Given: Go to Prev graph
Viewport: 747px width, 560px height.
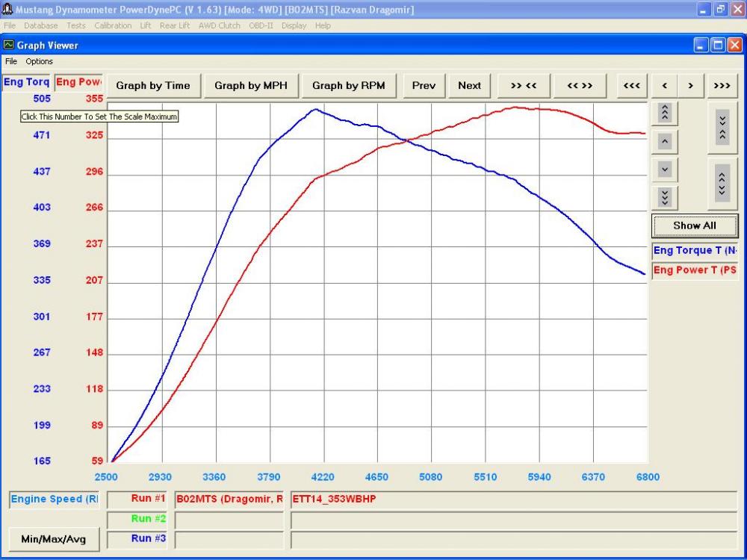Looking at the screenshot, I should pyautogui.click(x=424, y=86).
